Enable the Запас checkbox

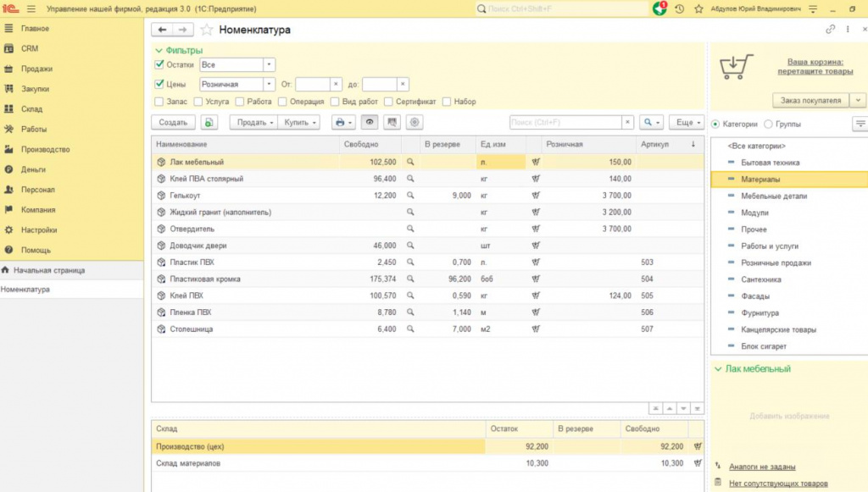(159, 102)
